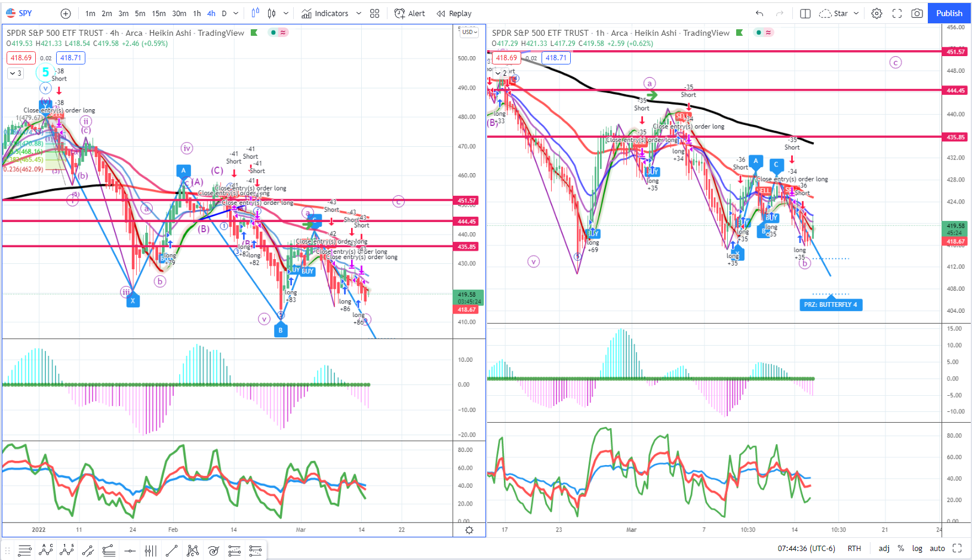Select the 1m timeframe

coord(90,13)
